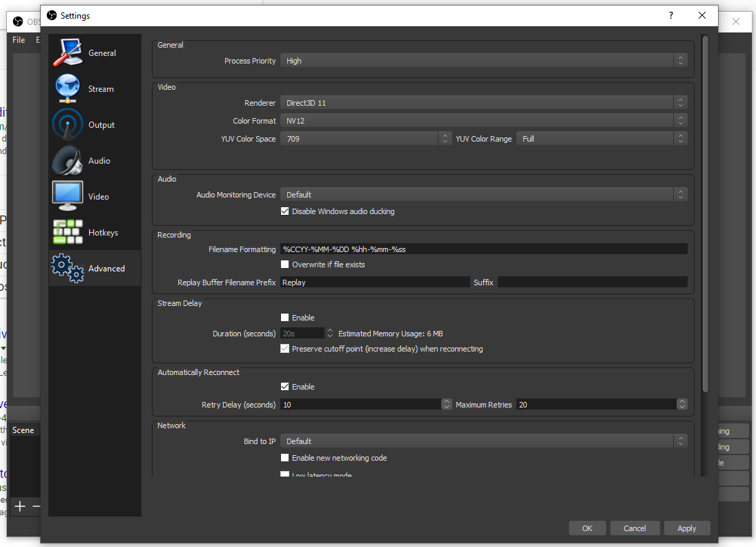Toggle Disable Windows audio ducking checkbox
The image size is (756, 547).
point(285,211)
